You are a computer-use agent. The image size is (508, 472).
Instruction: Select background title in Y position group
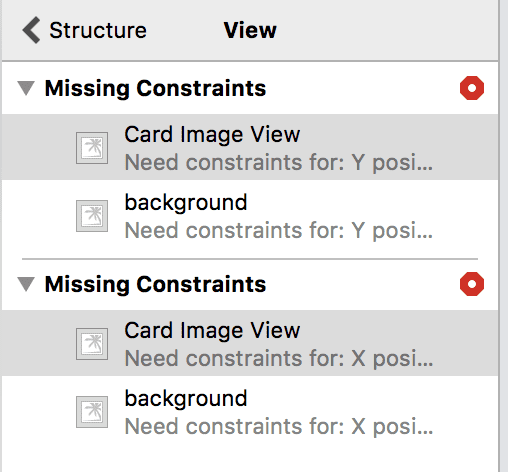point(186,203)
